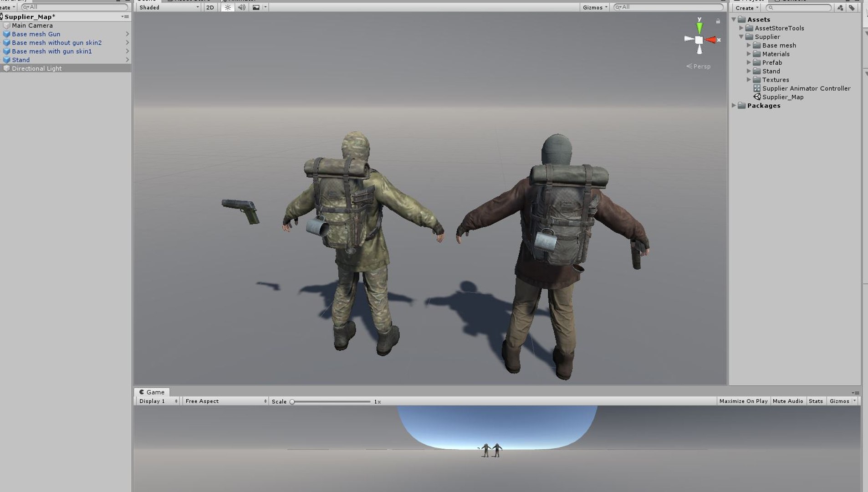The width and height of the screenshot is (868, 492).
Task: Toggle Maximize On Play
Action: (743, 401)
